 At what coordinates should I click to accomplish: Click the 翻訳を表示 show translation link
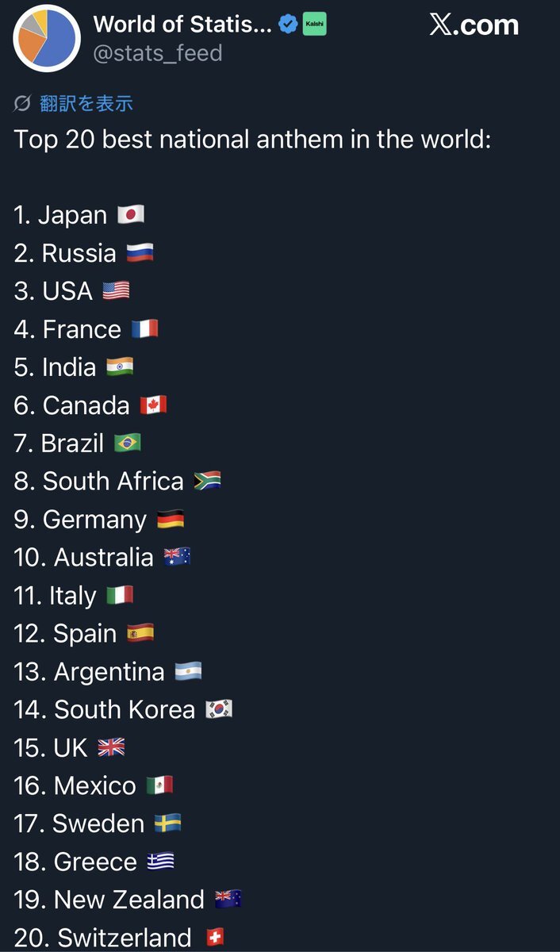point(86,103)
